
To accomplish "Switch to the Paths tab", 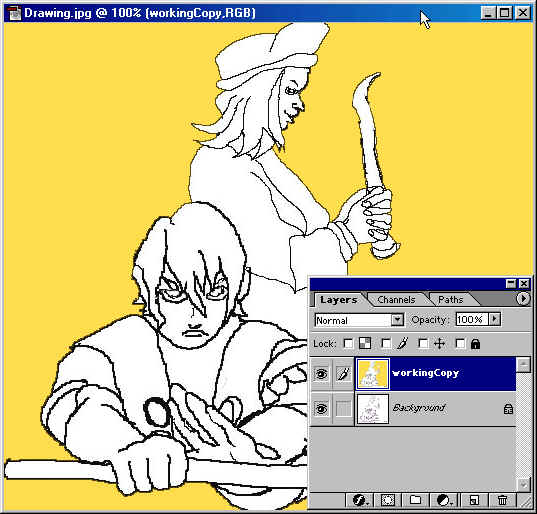I will tap(450, 300).
